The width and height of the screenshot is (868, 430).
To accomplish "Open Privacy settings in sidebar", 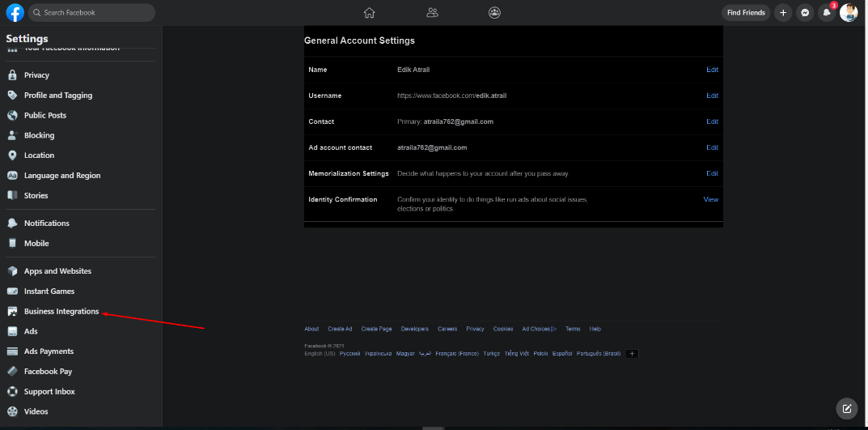I will click(x=36, y=75).
